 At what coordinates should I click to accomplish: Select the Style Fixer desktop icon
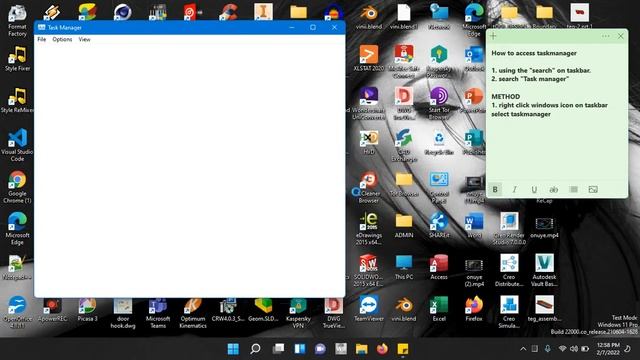[x=17, y=58]
